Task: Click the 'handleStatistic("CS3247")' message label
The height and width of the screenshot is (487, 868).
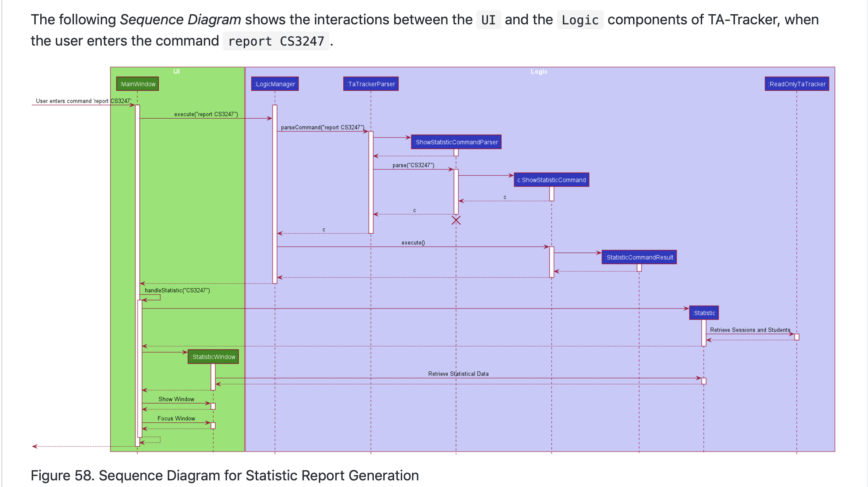Action: coord(177,290)
